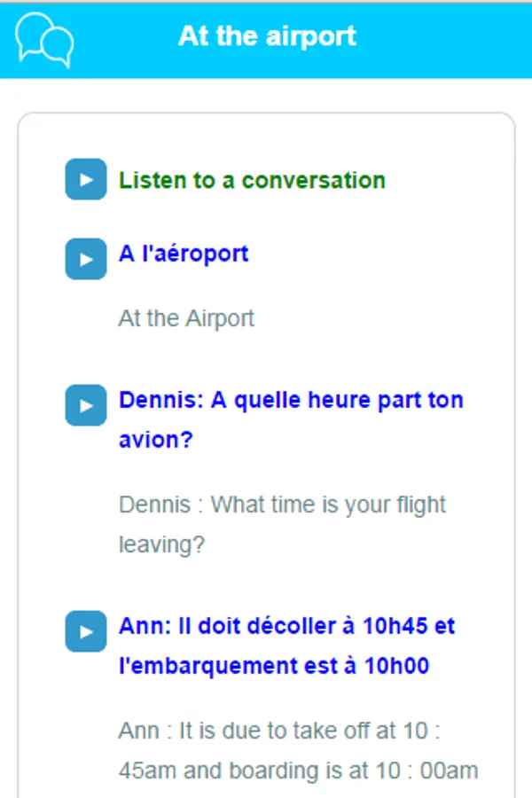Click the name "Dennis" in the gray translation
Screen dimensions: 532x798
click(154, 505)
